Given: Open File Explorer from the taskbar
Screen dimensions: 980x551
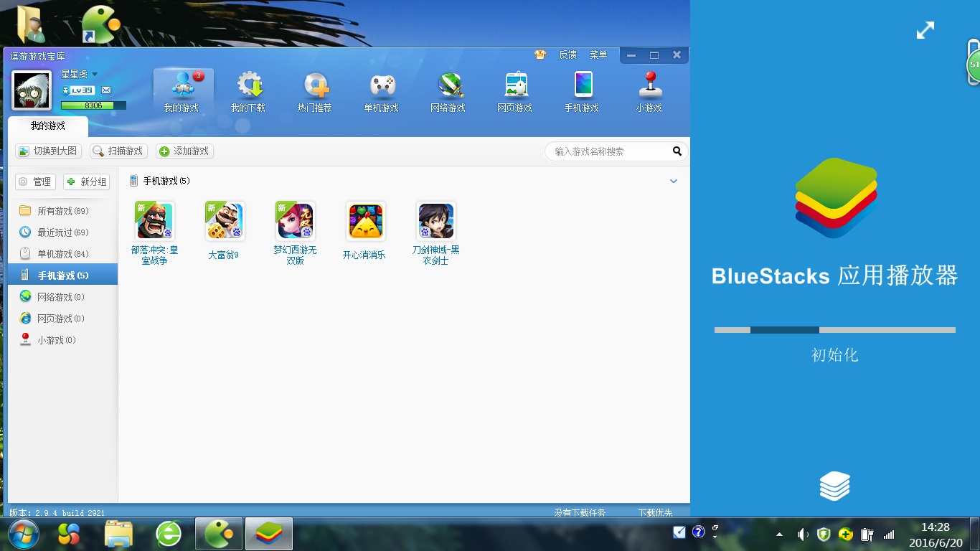Looking at the screenshot, I should 118,534.
